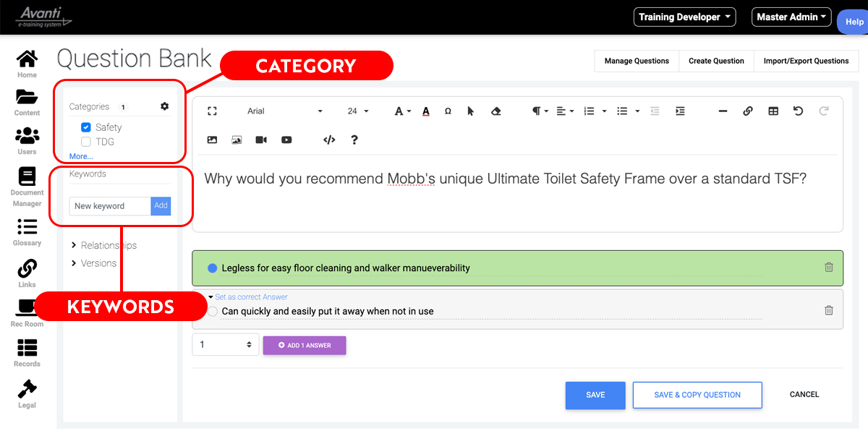Show more categories link

click(x=81, y=156)
